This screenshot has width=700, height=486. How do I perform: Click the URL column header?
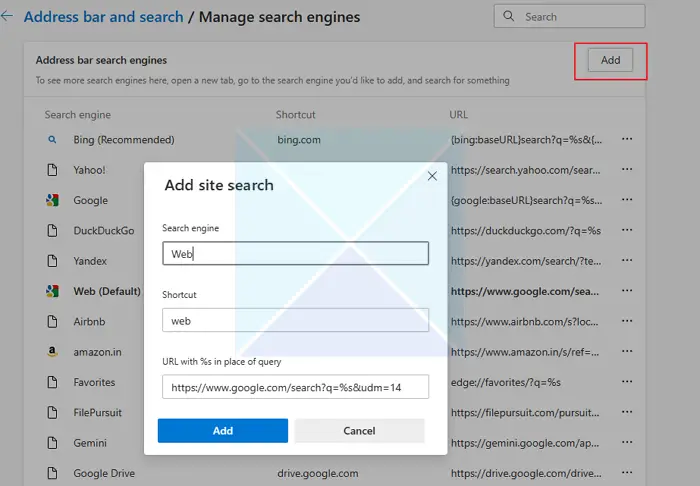click(458, 115)
